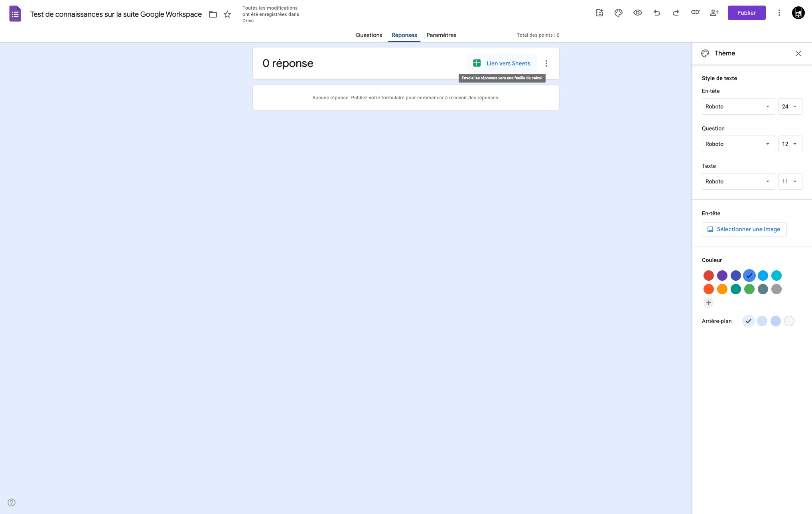Select the indigo theme color
Image resolution: width=812 pixels, height=514 pixels.
(735, 276)
